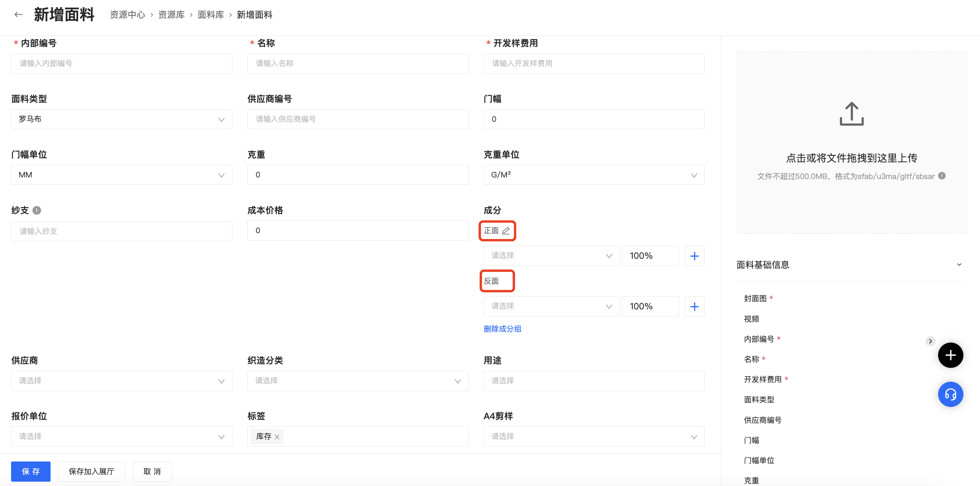Click the 保存加入展厅 button

[91, 471]
